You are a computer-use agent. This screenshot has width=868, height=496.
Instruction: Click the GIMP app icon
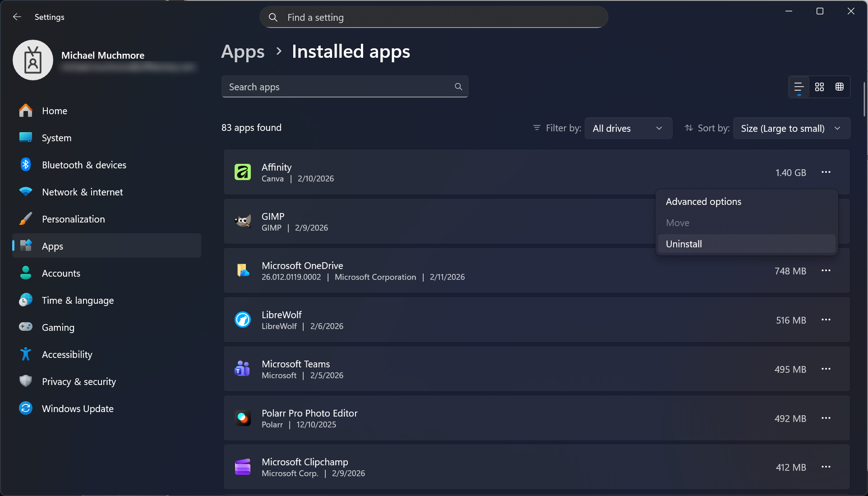click(x=242, y=221)
